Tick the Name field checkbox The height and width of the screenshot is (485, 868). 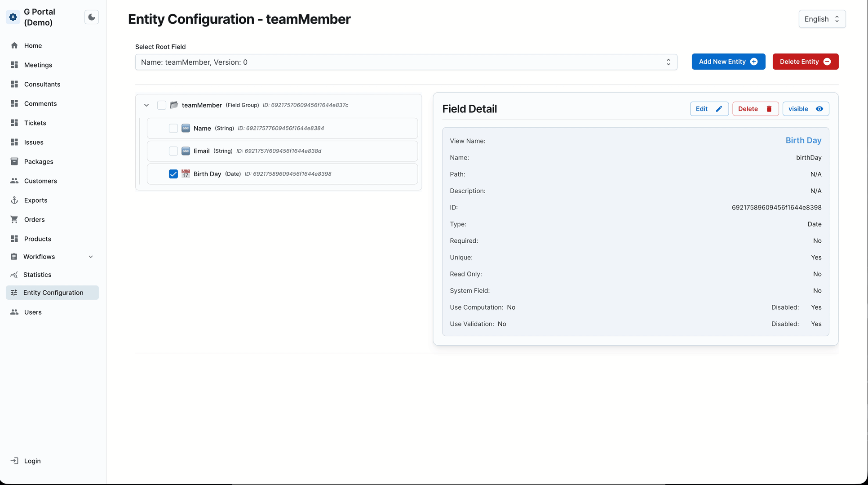[173, 128]
